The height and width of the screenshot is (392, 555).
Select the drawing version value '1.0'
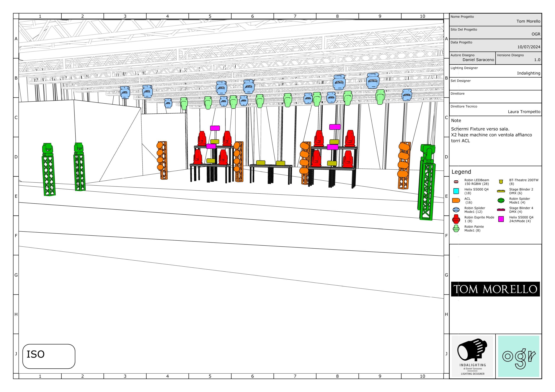[x=537, y=60]
